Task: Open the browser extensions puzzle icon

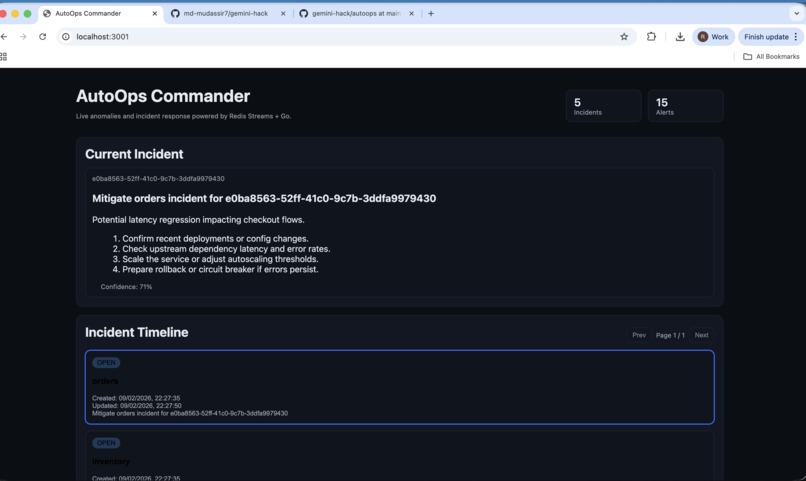Action: [651, 36]
